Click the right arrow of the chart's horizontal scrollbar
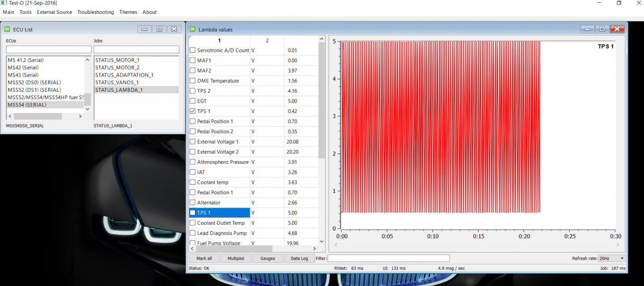This screenshot has height=286, width=644. [618, 245]
